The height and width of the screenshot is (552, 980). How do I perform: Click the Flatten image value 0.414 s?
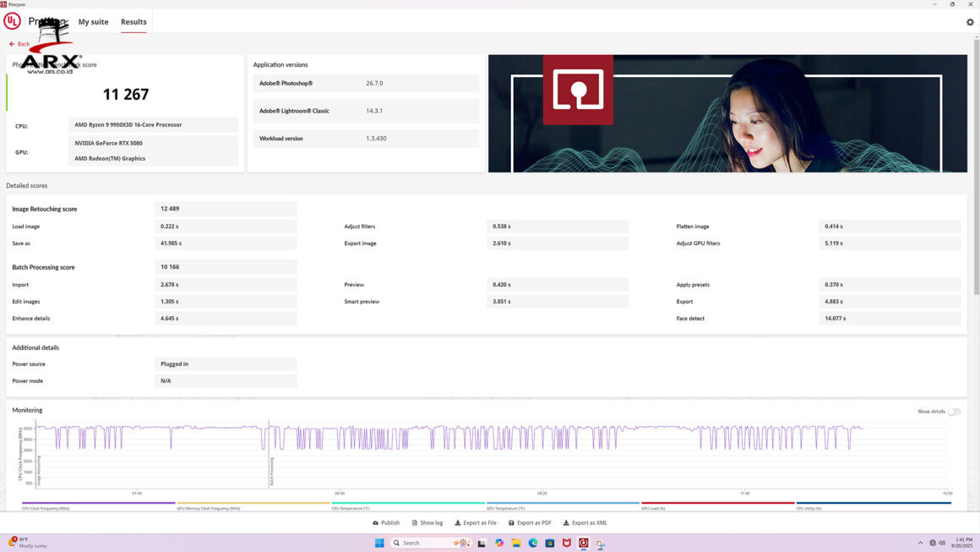click(890, 227)
